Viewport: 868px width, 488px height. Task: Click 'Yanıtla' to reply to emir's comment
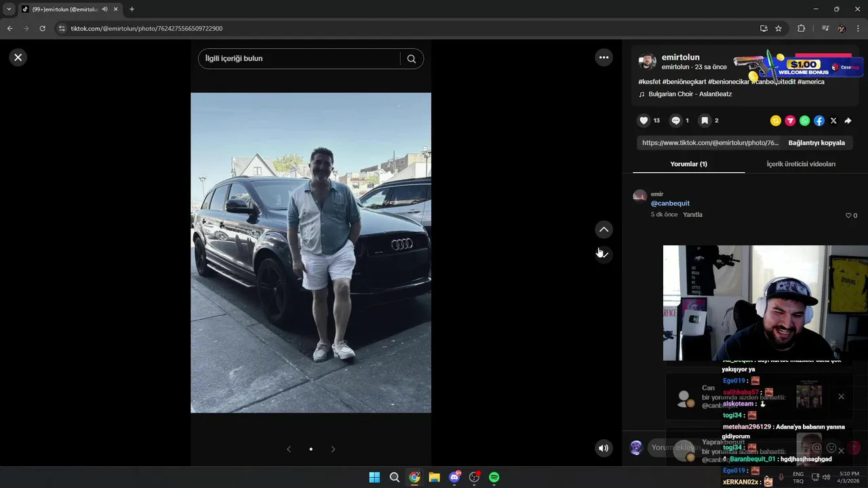point(692,215)
